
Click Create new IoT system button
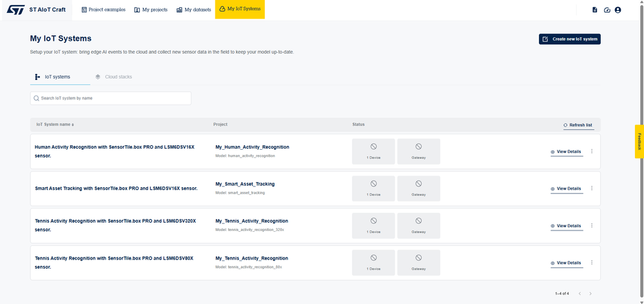(570, 39)
